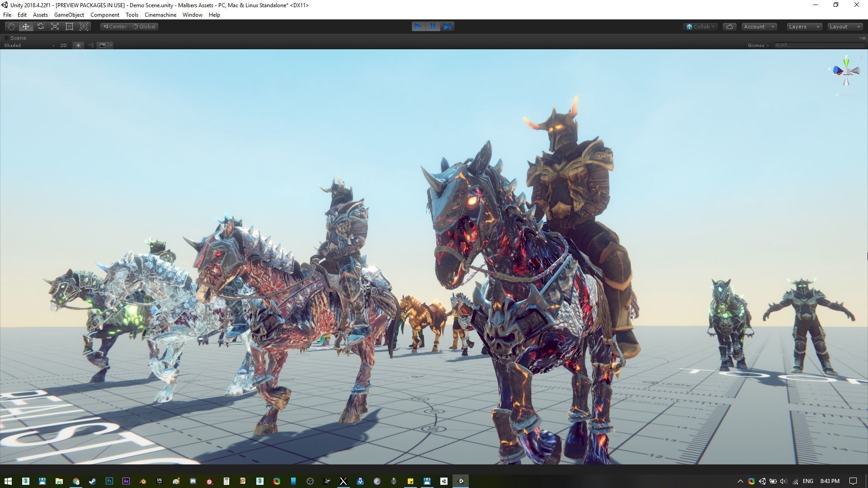The height and width of the screenshot is (488, 868).
Task: Open Epic Games Launcher from taskbar
Action: 160,481
